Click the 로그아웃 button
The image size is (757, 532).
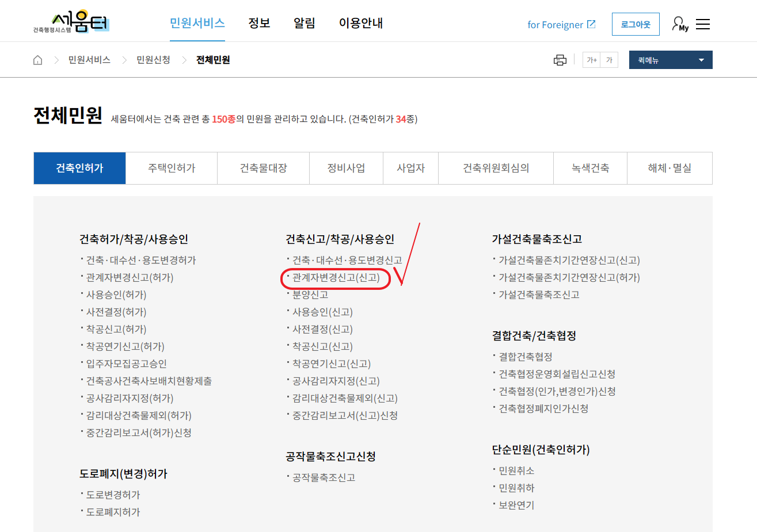coord(635,24)
